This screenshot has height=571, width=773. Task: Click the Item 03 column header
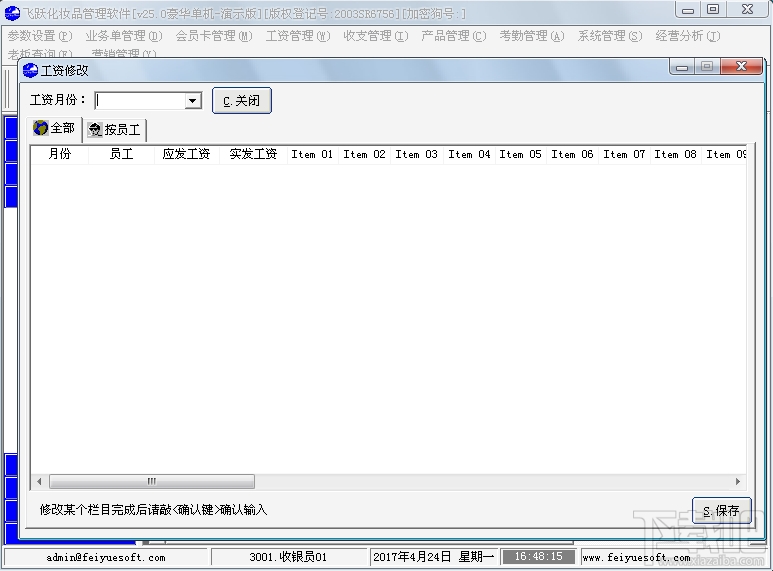click(x=417, y=154)
